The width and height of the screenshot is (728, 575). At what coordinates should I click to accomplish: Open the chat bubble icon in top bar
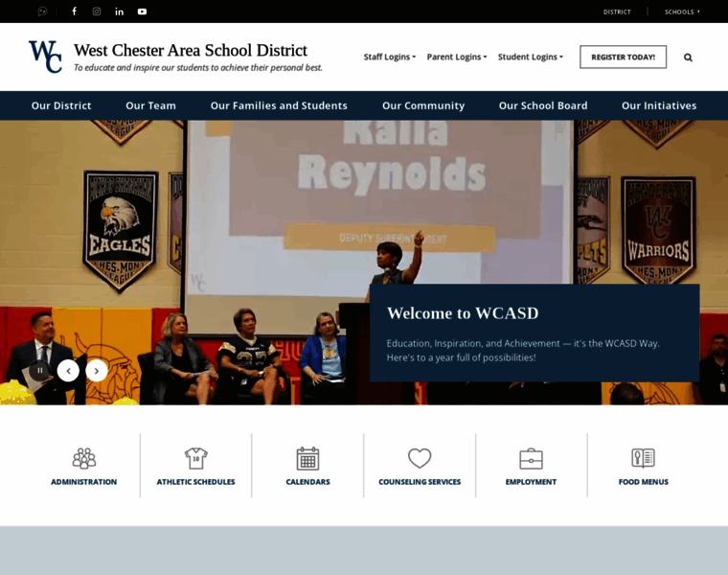(42, 11)
